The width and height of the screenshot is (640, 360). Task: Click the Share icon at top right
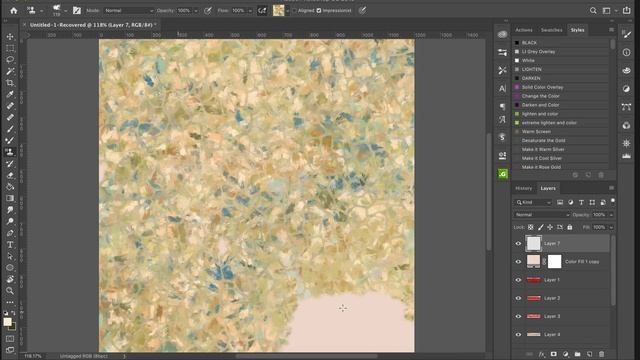(x=627, y=10)
